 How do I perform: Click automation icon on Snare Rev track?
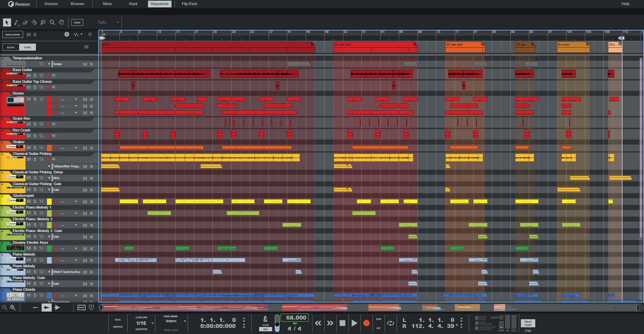click(x=41, y=124)
